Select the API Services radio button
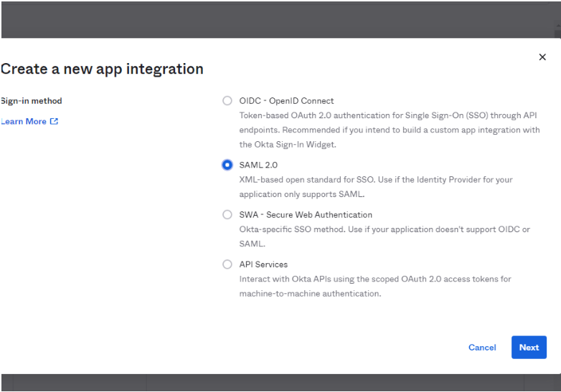 tap(227, 264)
